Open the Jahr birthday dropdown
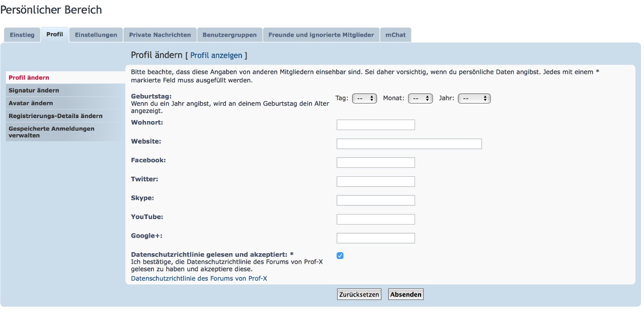The width and height of the screenshot is (644, 312). click(474, 99)
